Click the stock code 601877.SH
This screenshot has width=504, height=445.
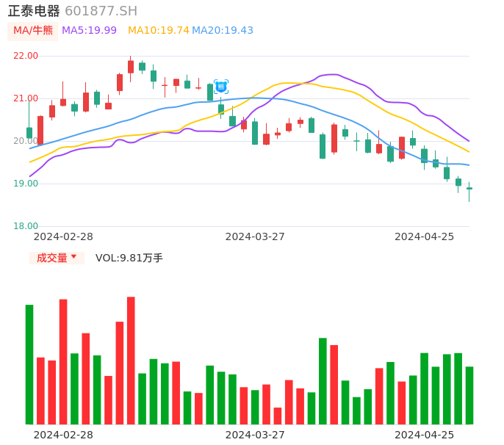coord(101,11)
